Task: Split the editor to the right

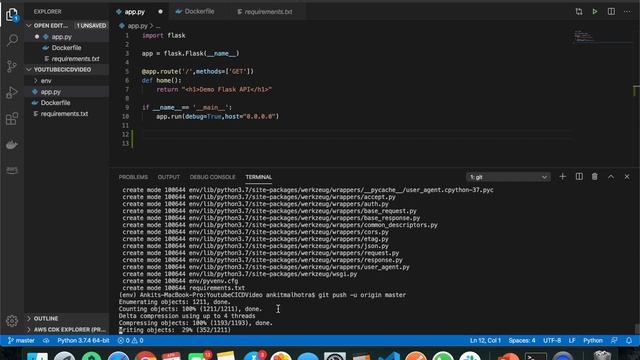Action: 611,11
